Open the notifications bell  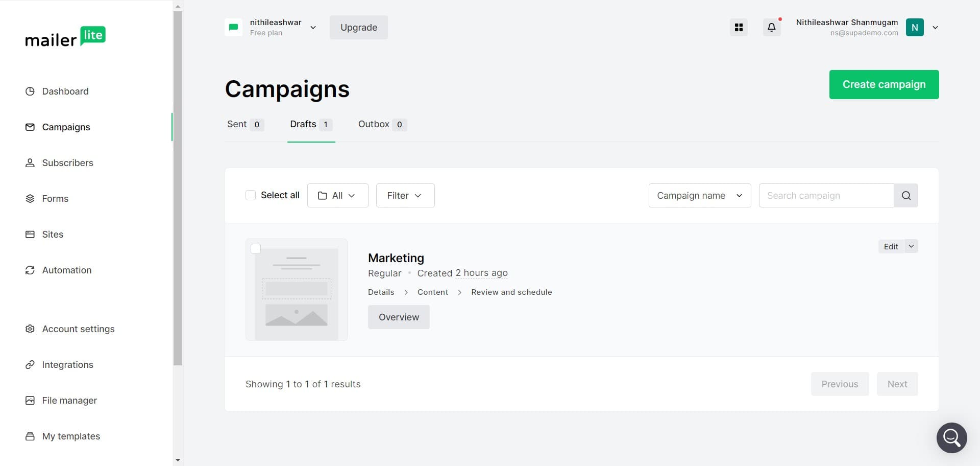point(771,27)
